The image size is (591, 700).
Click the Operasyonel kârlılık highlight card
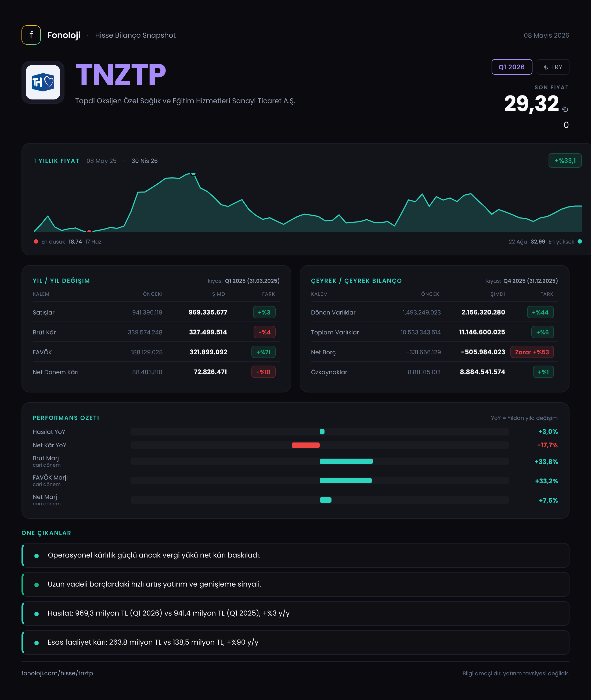[x=295, y=555]
